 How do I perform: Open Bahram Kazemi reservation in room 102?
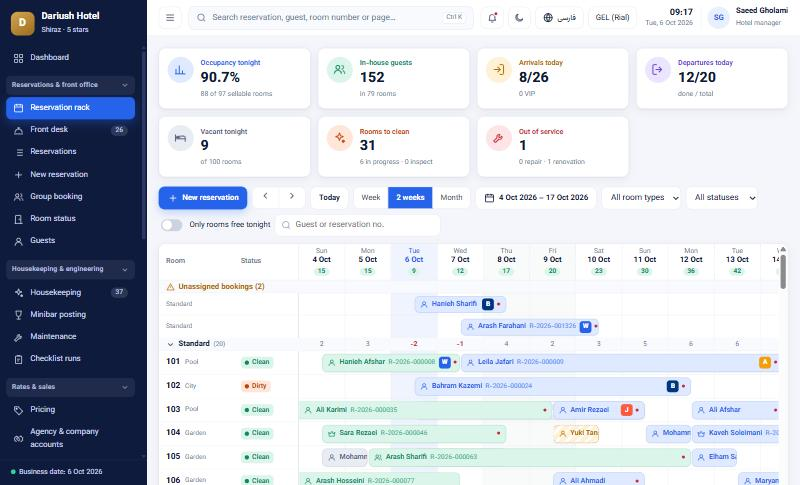pos(553,386)
